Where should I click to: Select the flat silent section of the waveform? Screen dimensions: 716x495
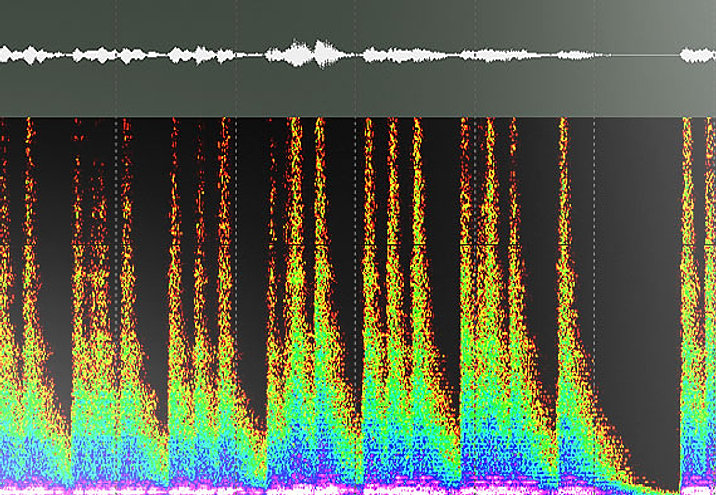pyautogui.click(x=645, y=55)
